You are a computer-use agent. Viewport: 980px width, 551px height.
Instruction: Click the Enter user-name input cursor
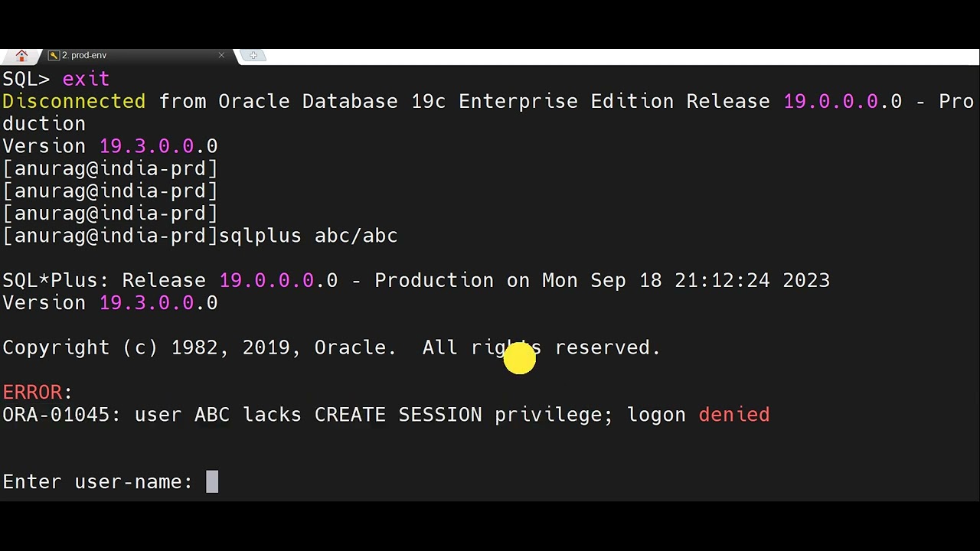pyautogui.click(x=212, y=481)
